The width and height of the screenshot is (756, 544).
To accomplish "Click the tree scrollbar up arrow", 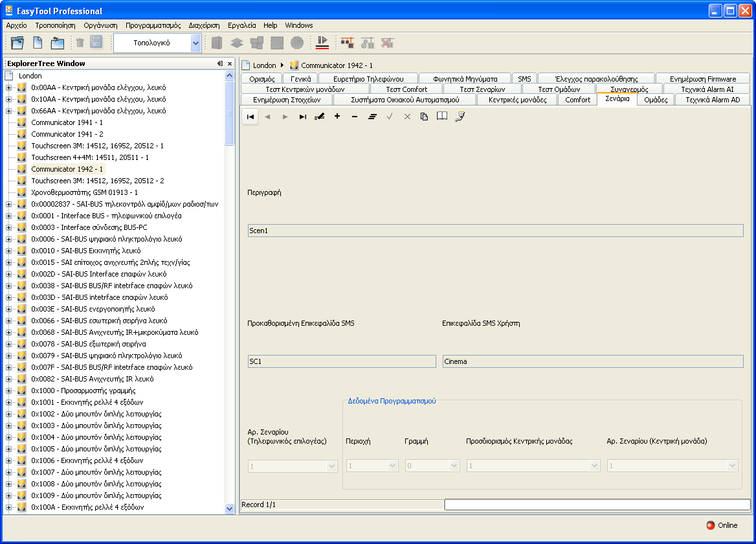I will 230,76.
